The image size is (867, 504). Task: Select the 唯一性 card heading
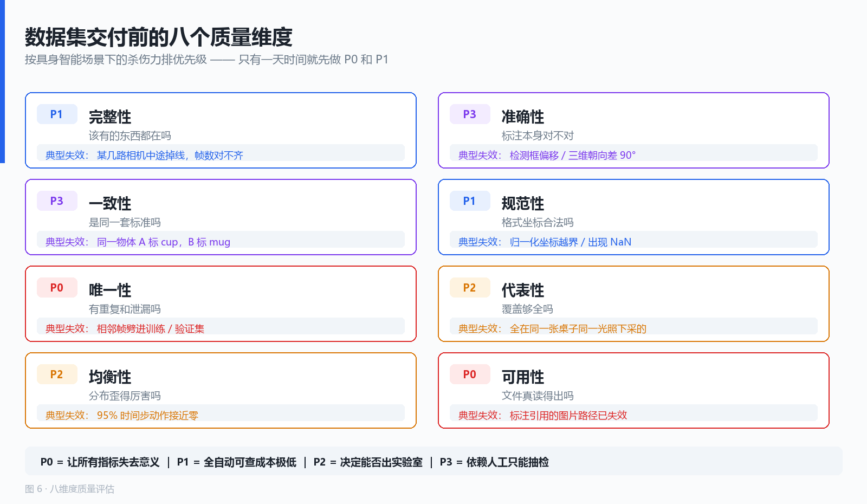click(110, 290)
